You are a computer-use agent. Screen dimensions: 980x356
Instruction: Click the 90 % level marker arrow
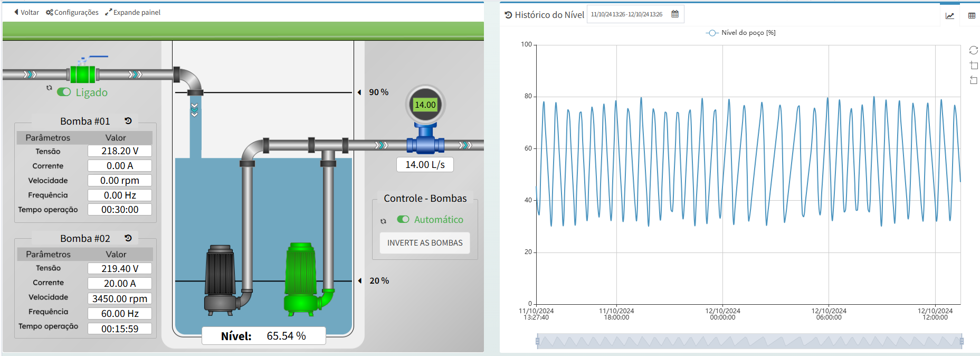coord(359,92)
